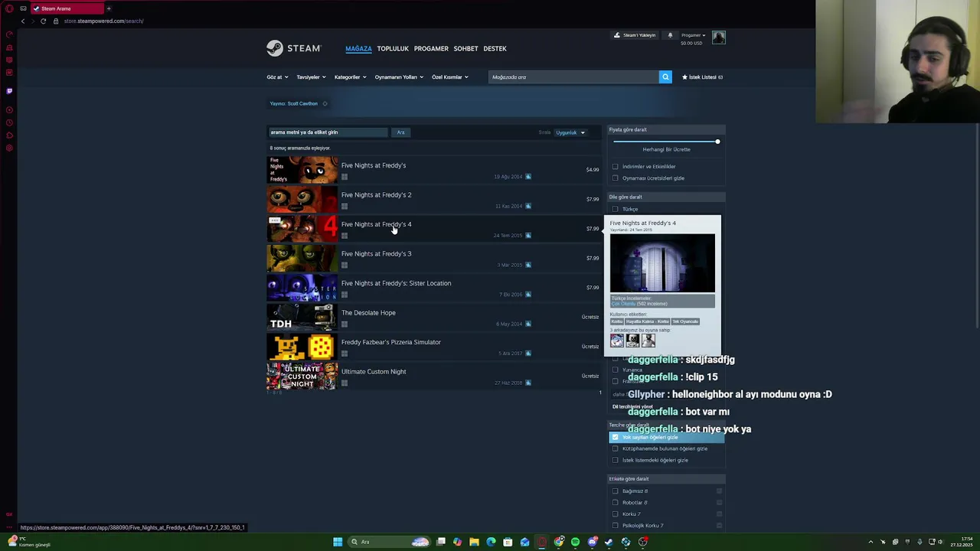Check İstek listemdeki öğeleri gizle
The height and width of the screenshot is (551, 980).
615,460
